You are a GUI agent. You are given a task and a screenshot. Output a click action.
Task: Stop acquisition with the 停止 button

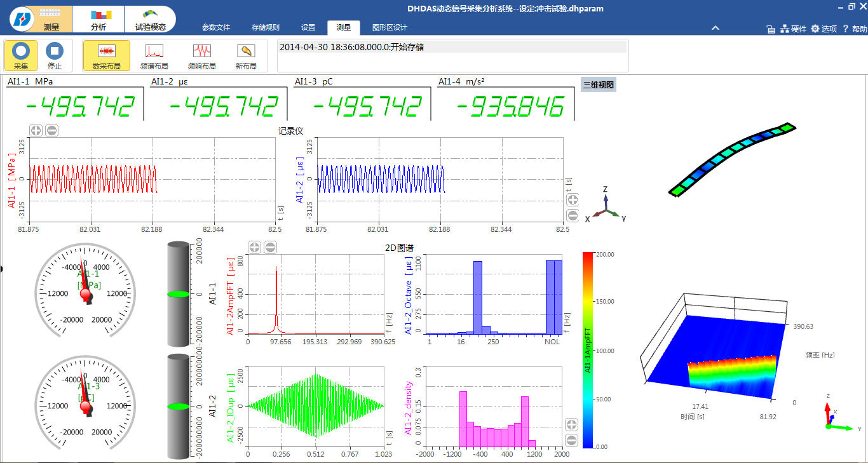tap(55, 55)
